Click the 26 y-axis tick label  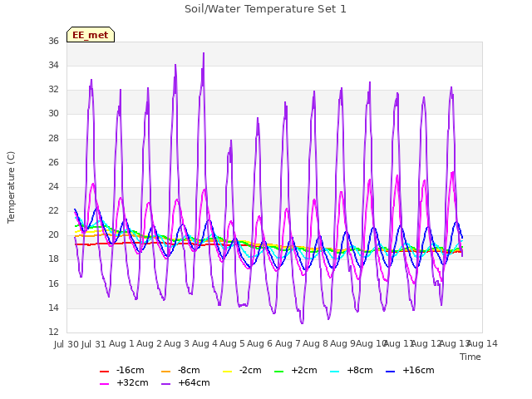[53, 162]
